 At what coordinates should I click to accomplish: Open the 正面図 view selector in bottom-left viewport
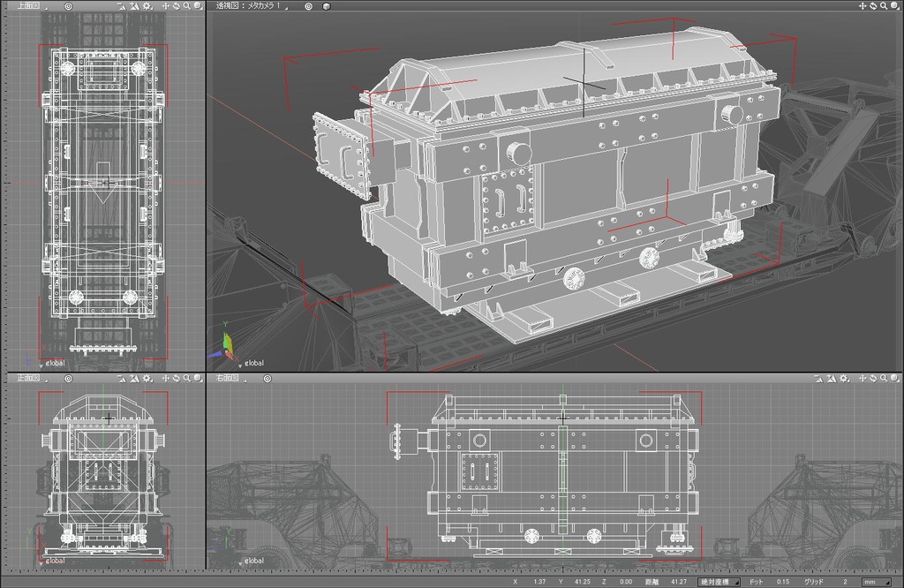(x=32, y=378)
